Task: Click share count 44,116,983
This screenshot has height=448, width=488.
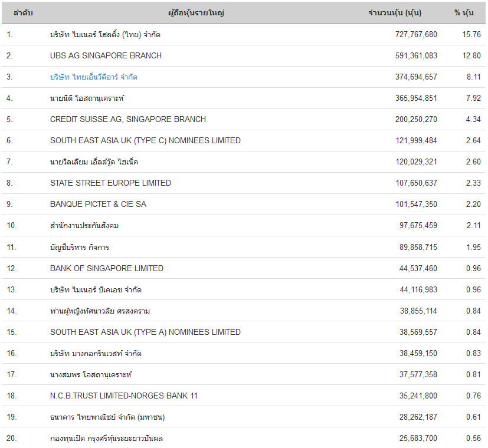Action: coord(418,290)
